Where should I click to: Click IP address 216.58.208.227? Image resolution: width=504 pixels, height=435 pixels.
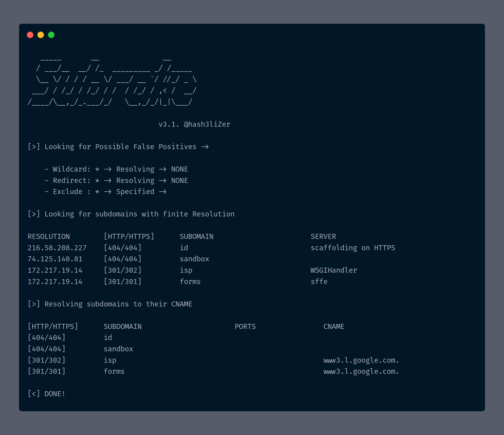(x=57, y=248)
